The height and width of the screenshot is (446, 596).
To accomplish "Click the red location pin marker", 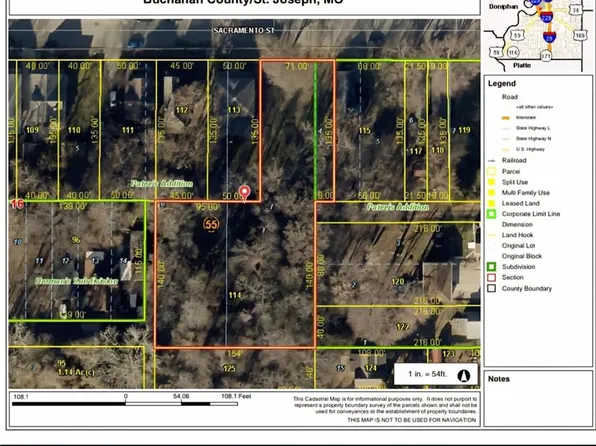I will click(244, 193).
